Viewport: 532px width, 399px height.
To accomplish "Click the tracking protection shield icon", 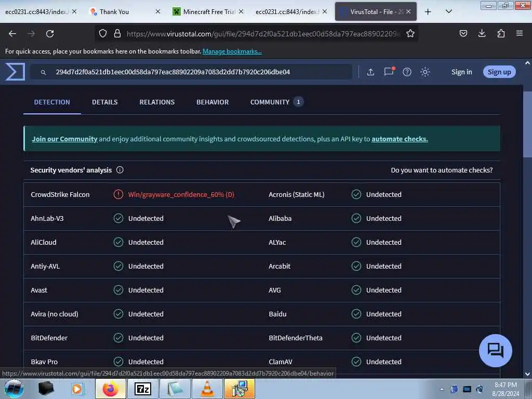I will coord(103,33).
